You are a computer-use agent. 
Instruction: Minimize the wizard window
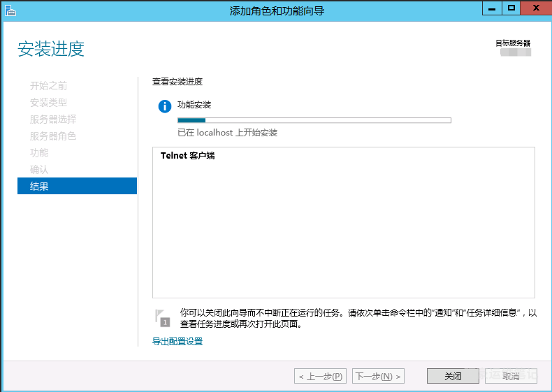[x=492, y=8]
